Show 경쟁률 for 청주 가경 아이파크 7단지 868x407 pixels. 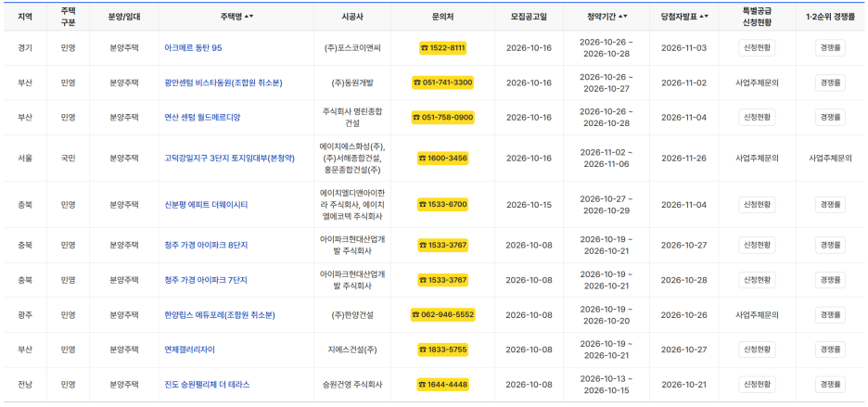coord(830,280)
